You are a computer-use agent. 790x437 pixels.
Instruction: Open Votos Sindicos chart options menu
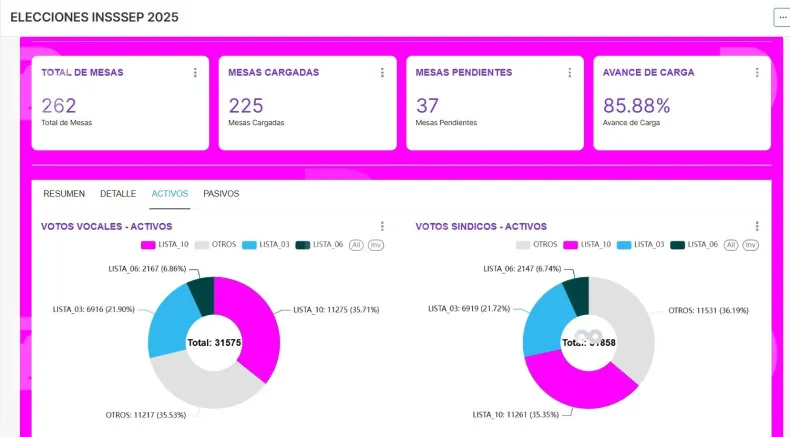click(x=757, y=227)
